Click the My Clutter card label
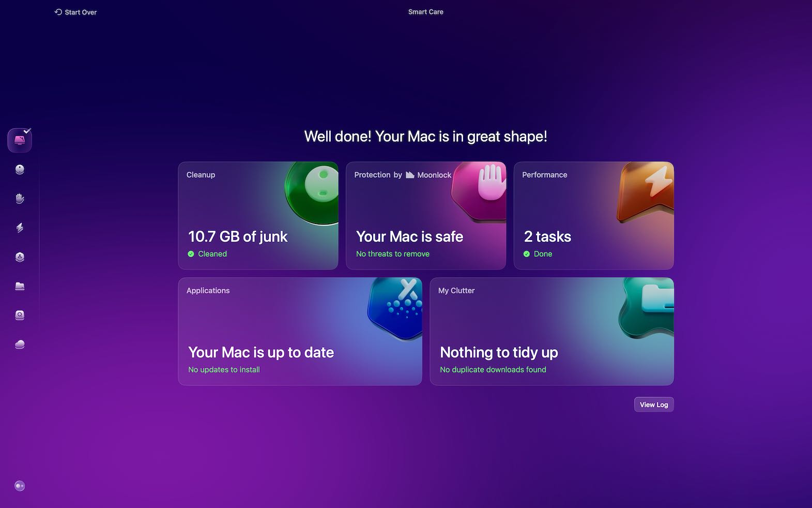This screenshot has height=508, width=812. tap(456, 291)
